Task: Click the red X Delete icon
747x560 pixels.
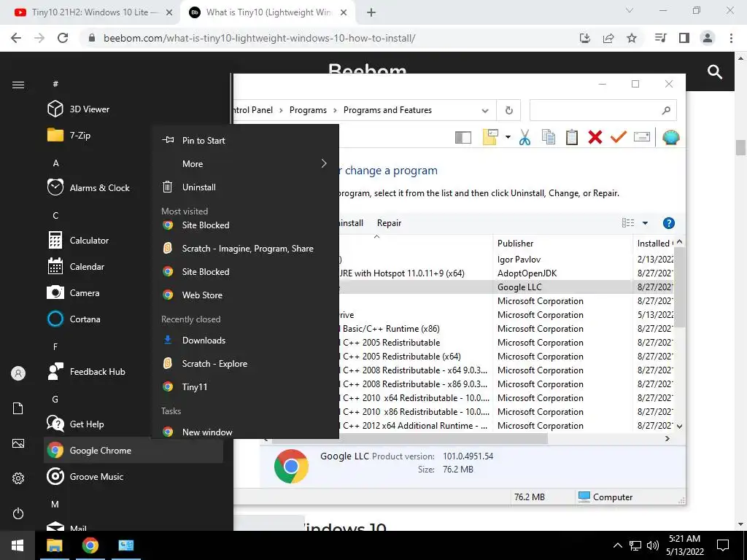Action: (595, 137)
